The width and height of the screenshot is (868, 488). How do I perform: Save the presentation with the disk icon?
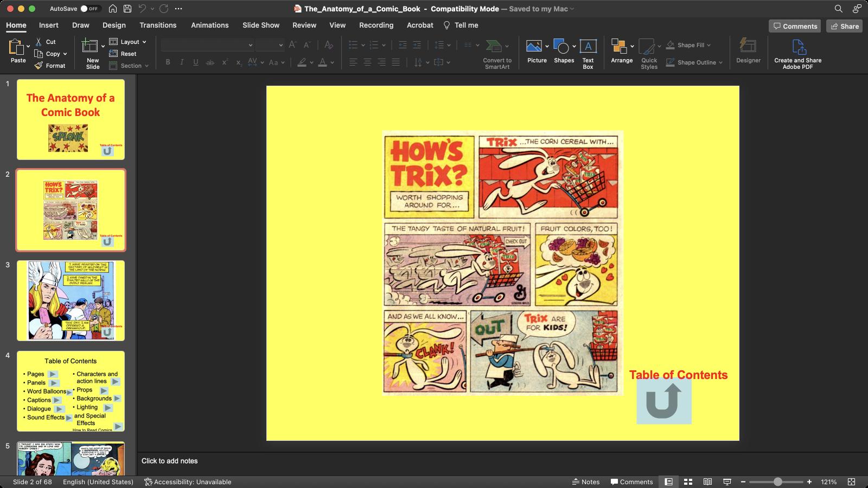click(x=127, y=9)
